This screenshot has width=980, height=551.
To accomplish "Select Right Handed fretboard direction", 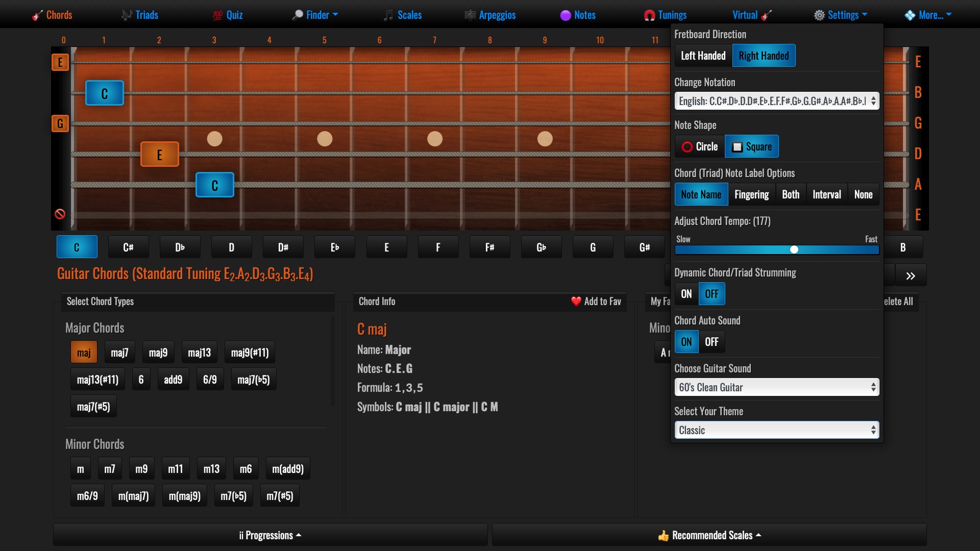I will [764, 56].
